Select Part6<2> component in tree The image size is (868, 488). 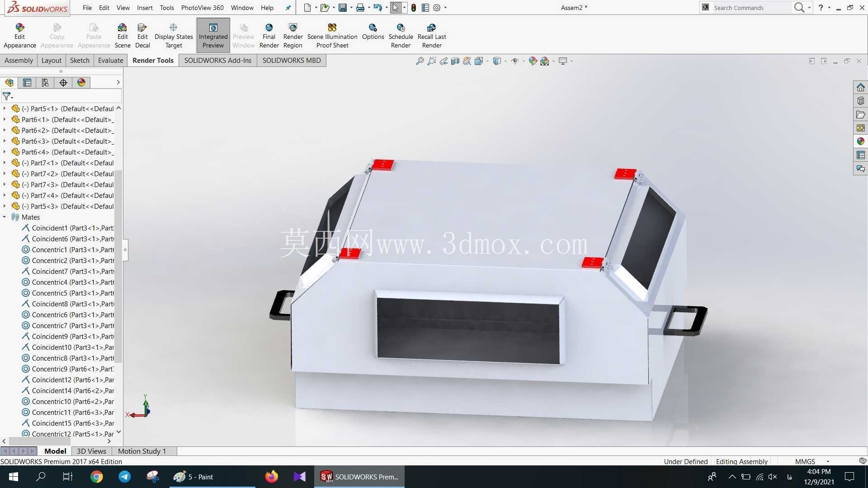coord(62,131)
